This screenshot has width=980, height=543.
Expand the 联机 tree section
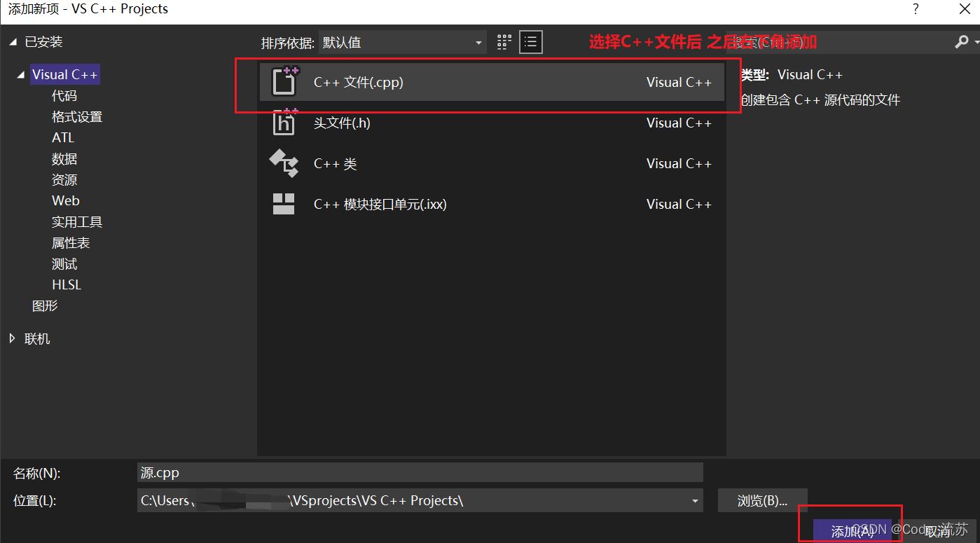point(13,338)
